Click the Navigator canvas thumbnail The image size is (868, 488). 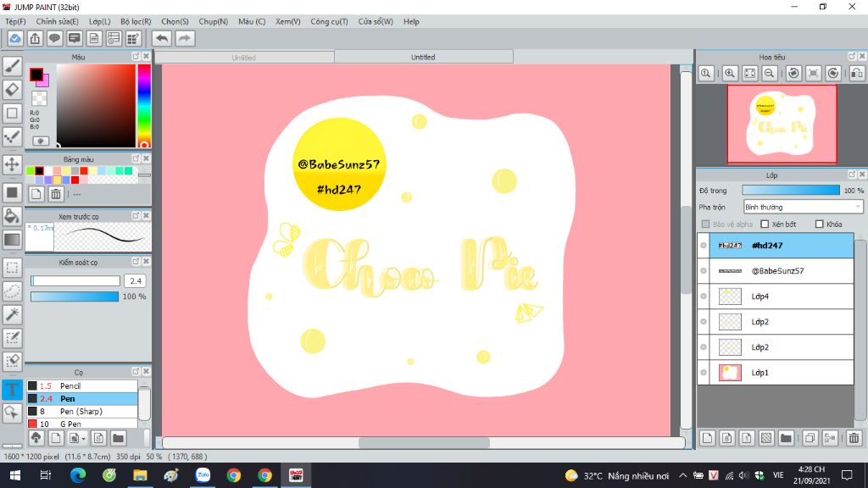(782, 124)
